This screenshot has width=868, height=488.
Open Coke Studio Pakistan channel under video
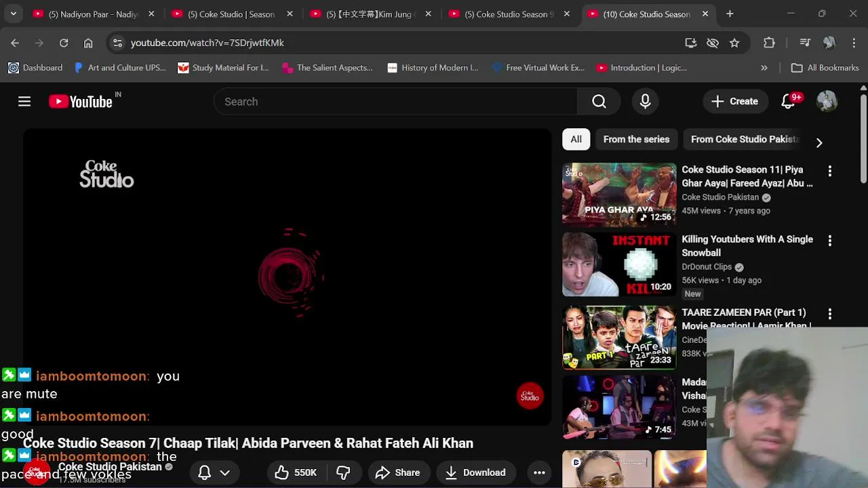tap(110, 467)
